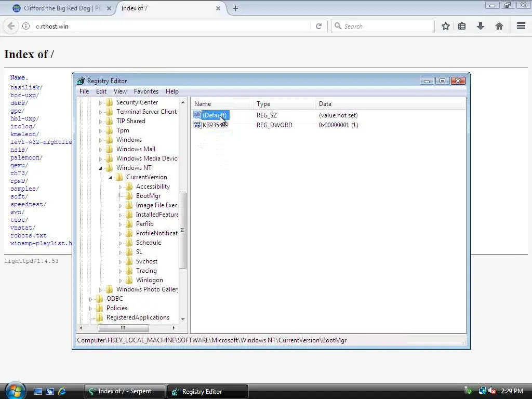Switch to the Clifford the Big Red Dog tab
532x399 pixels.
click(x=61, y=8)
